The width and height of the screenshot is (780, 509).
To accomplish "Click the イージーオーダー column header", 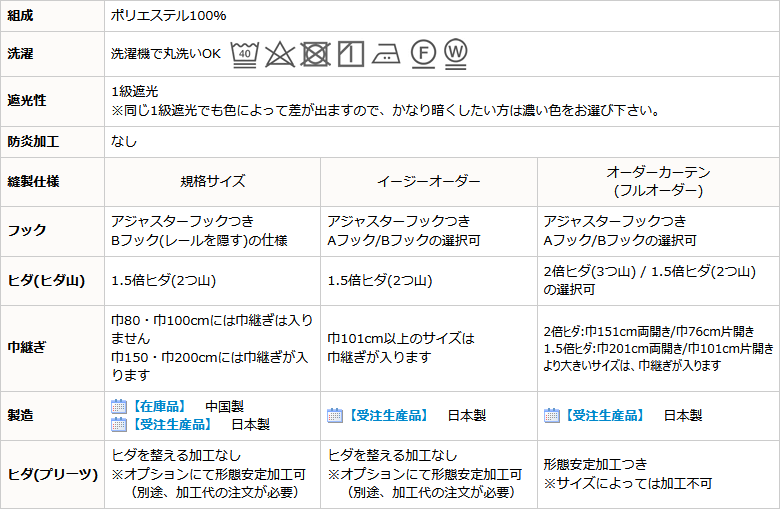I will (x=428, y=181).
